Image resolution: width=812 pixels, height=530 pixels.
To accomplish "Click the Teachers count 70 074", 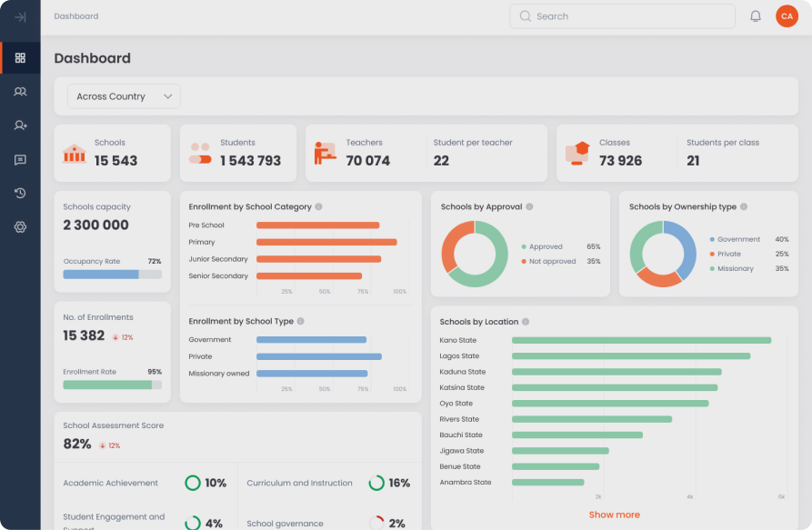I will pyautogui.click(x=368, y=161).
